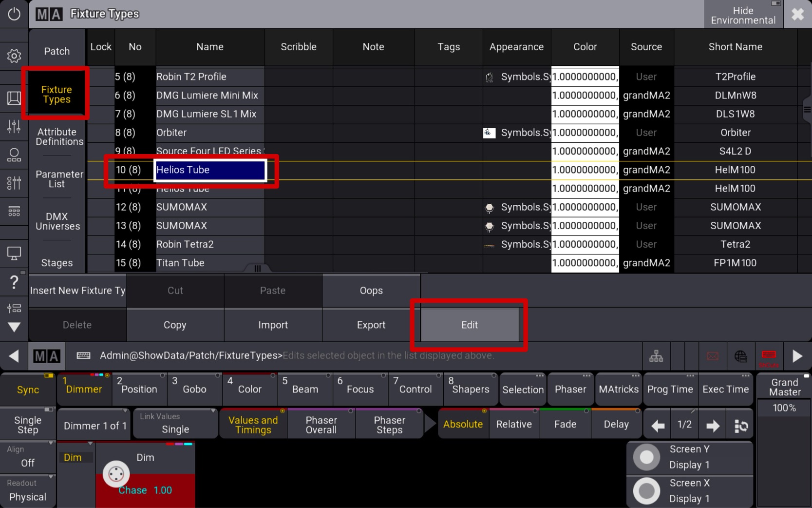Click the left arrow beside MA command logo
This screenshot has width=812, height=508.
(x=14, y=356)
